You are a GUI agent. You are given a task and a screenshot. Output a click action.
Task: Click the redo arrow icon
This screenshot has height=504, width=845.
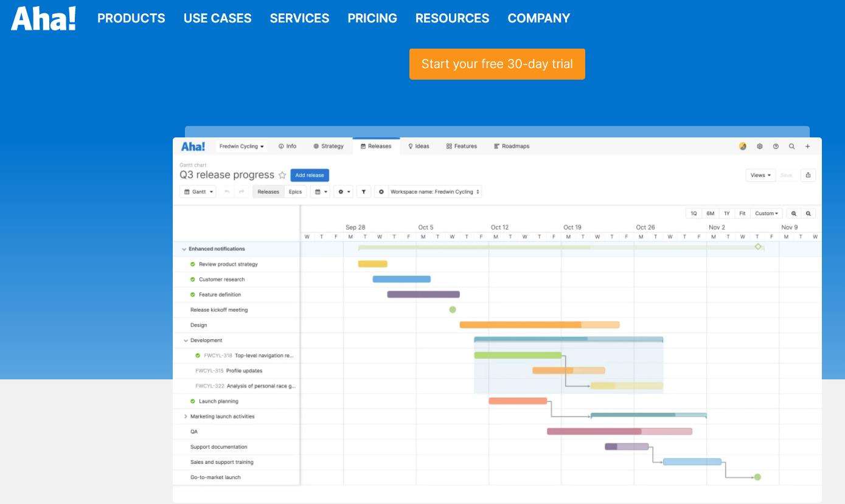[x=242, y=192]
